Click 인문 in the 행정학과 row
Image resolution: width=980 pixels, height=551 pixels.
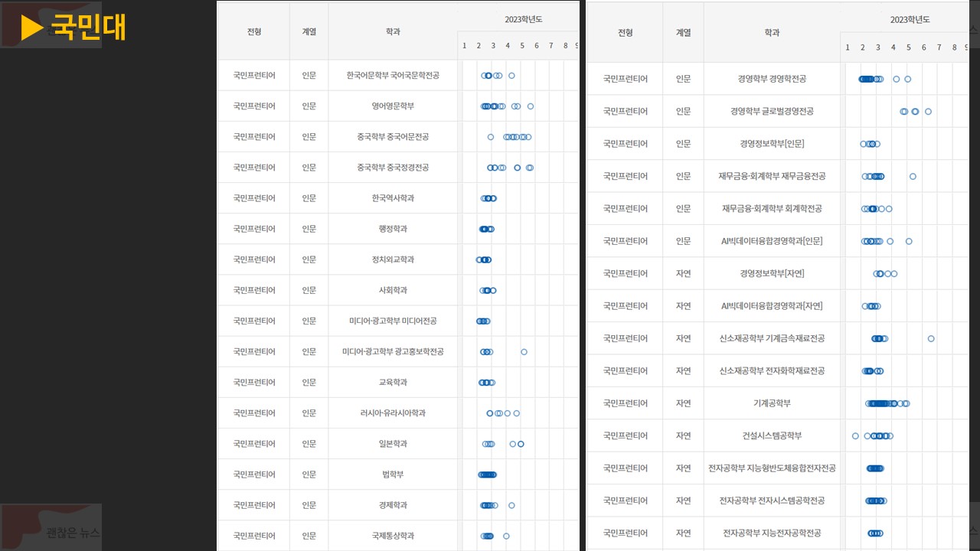click(x=309, y=229)
